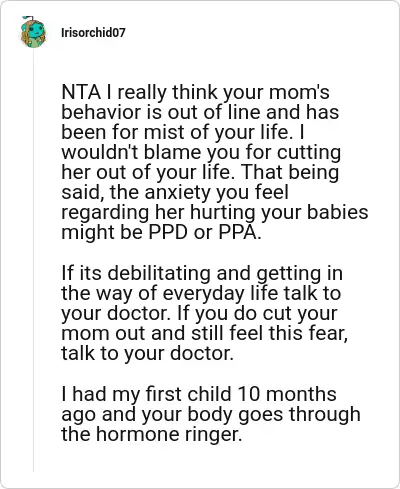The image size is (400, 489).
Task: Collapse the comment using the vertical thread line
Action: tap(33, 262)
